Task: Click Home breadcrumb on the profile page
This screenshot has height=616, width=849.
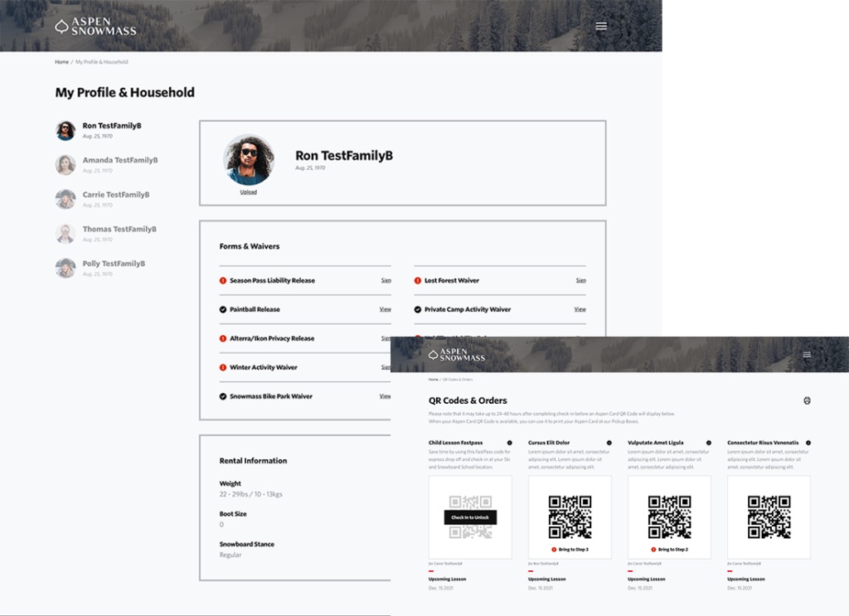Action: (62, 62)
